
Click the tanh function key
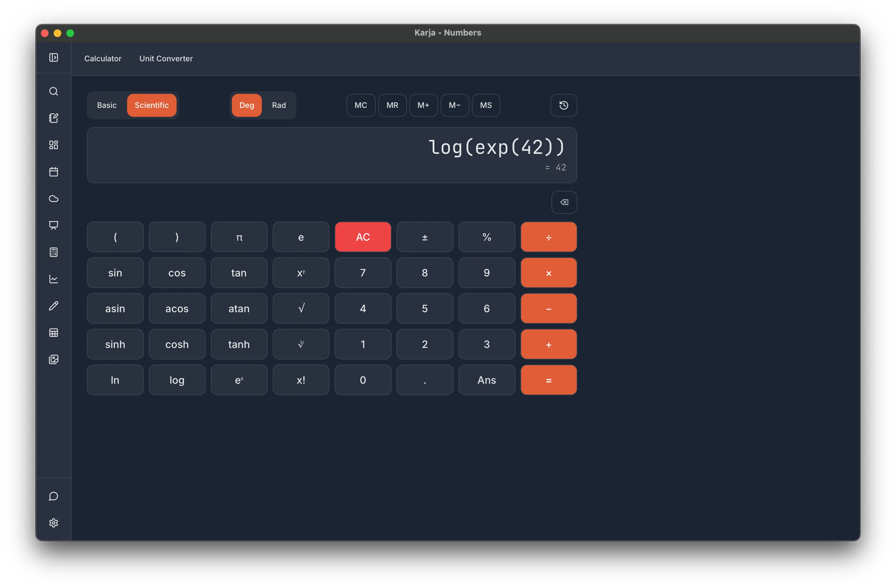pos(239,344)
